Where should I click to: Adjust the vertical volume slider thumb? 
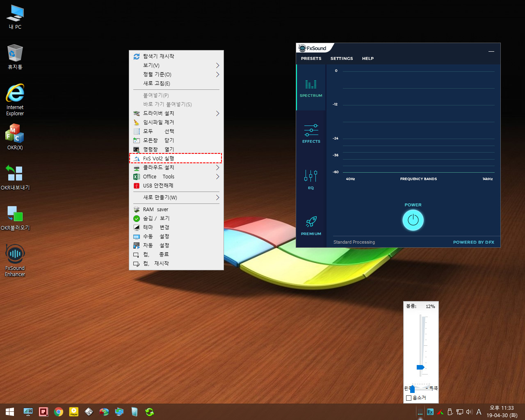(420, 367)
